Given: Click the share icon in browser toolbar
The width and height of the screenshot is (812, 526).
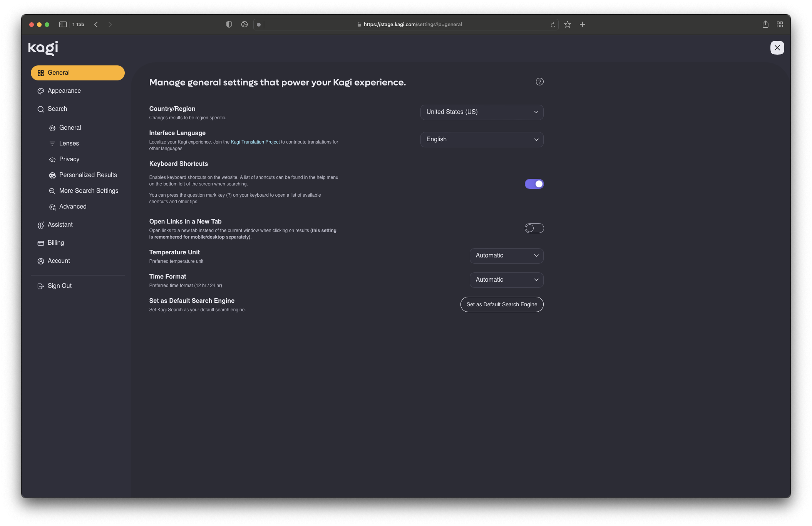Looking at the screenshot, I should (765, 25).
